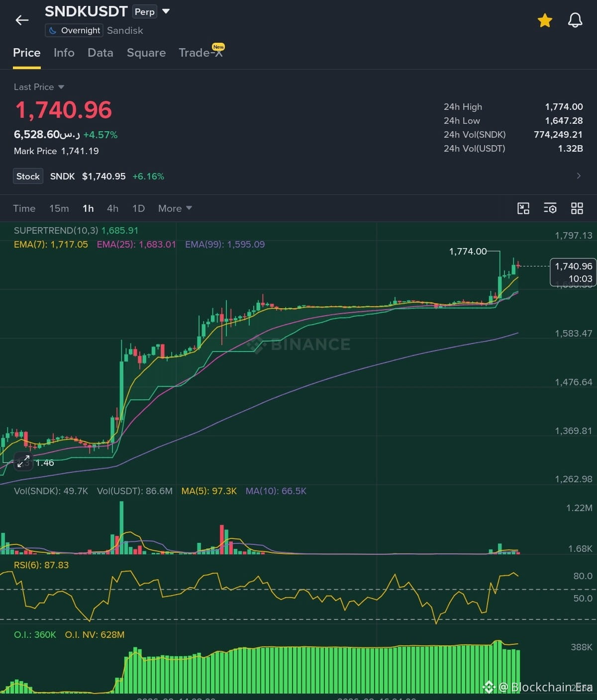Switch to the Price tab
The image size is (597, 700).
pos(27,53)
